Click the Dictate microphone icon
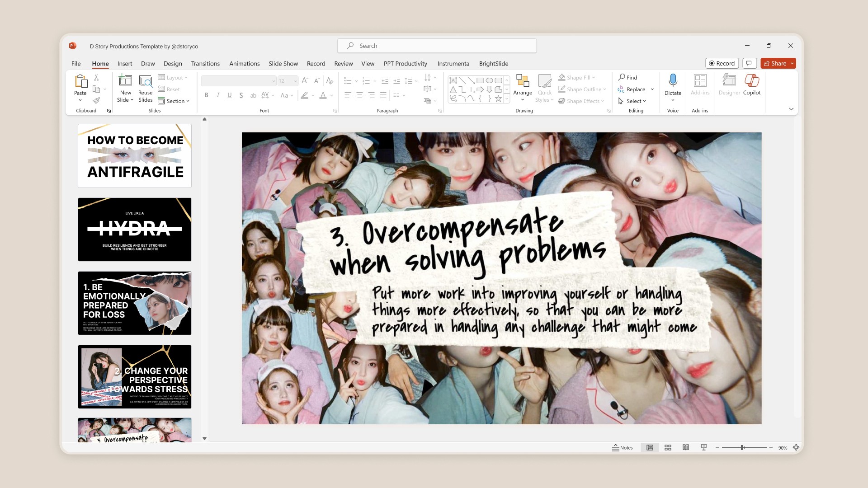 tap(673, 81)
